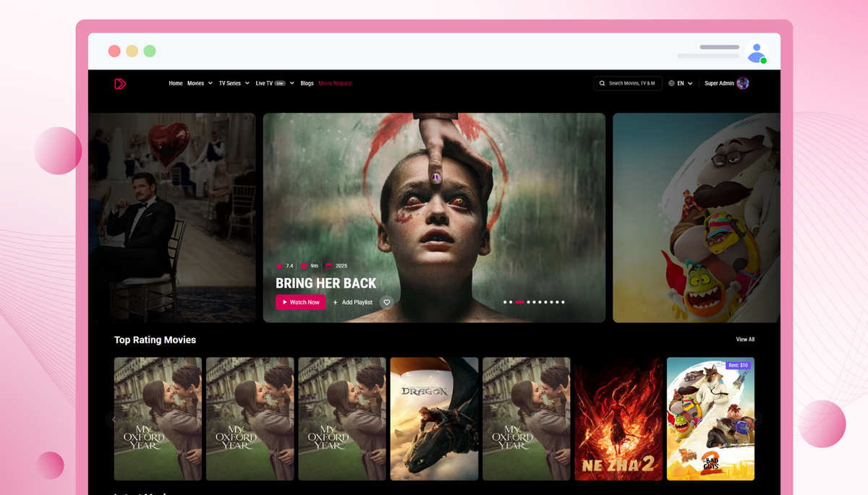
Task: Click the star rating icon beside 7.4
Action: pyautogui.click(x=280, y=266)
